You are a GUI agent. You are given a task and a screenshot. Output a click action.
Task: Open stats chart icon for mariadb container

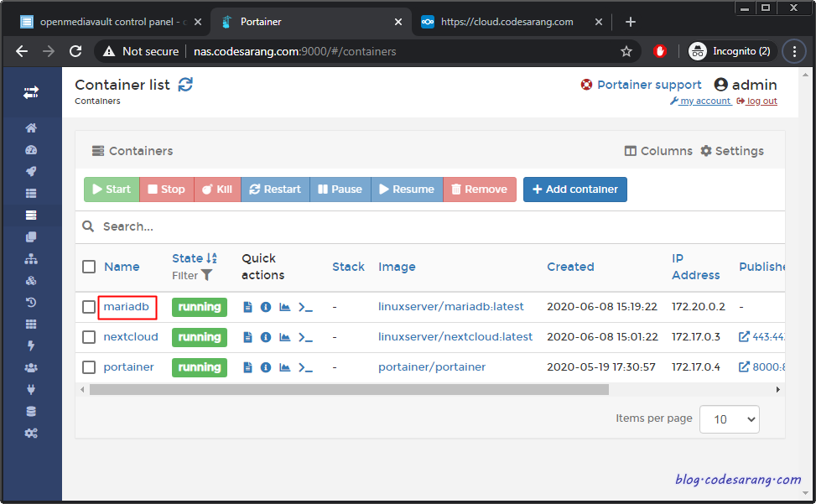tap(284, 307)
